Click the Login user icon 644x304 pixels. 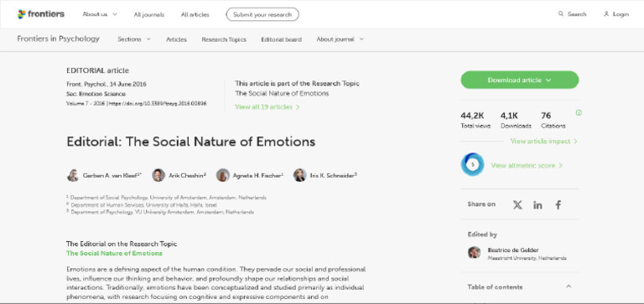pyautogui.click(x=606, y=14)
